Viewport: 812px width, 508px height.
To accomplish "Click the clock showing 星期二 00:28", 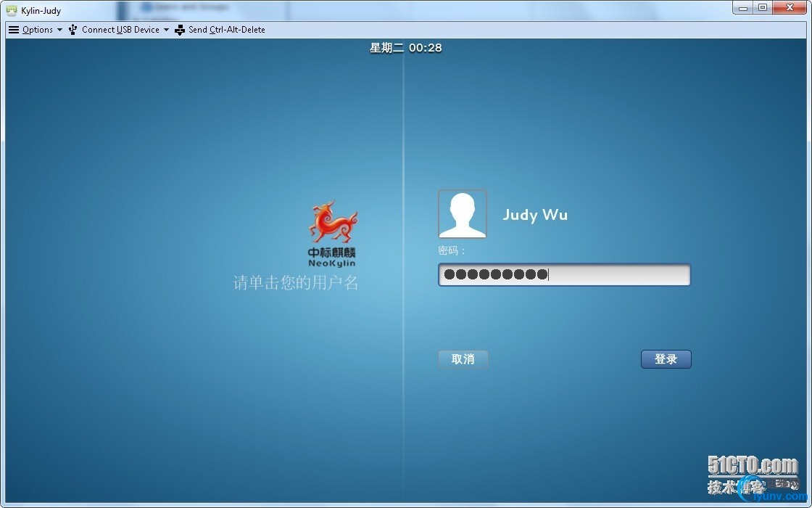I will [405, 48].
